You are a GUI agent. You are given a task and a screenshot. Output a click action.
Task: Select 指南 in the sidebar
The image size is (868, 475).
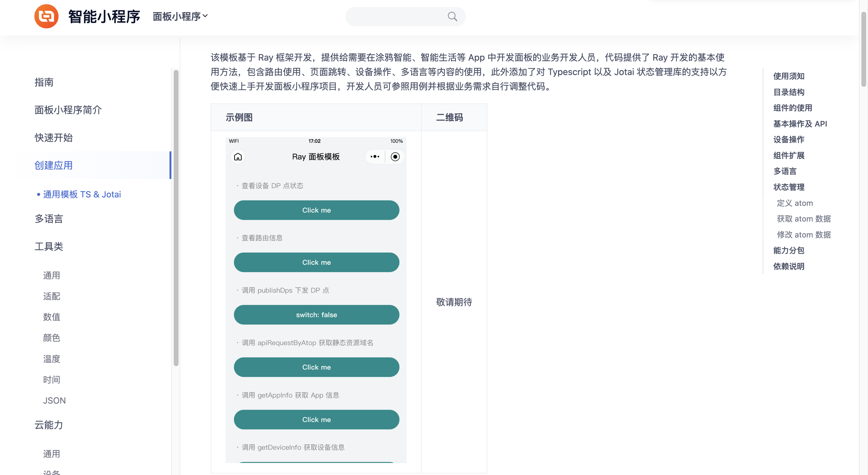point(44,82)
